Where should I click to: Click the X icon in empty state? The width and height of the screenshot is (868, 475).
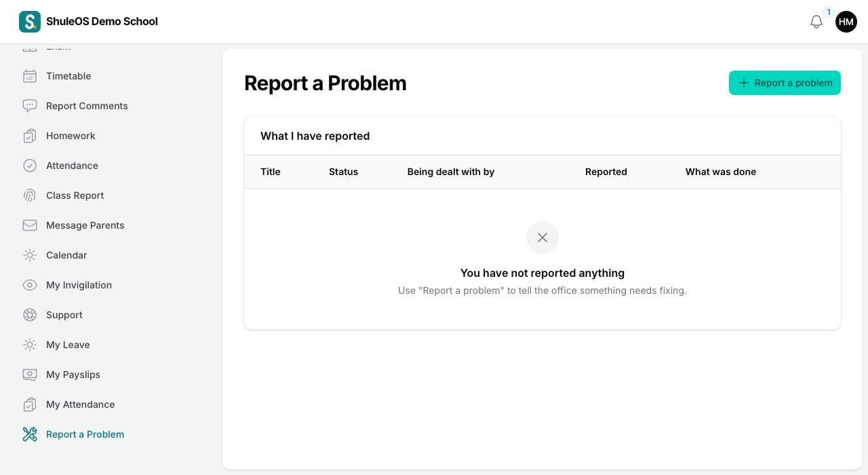(542, 237)
